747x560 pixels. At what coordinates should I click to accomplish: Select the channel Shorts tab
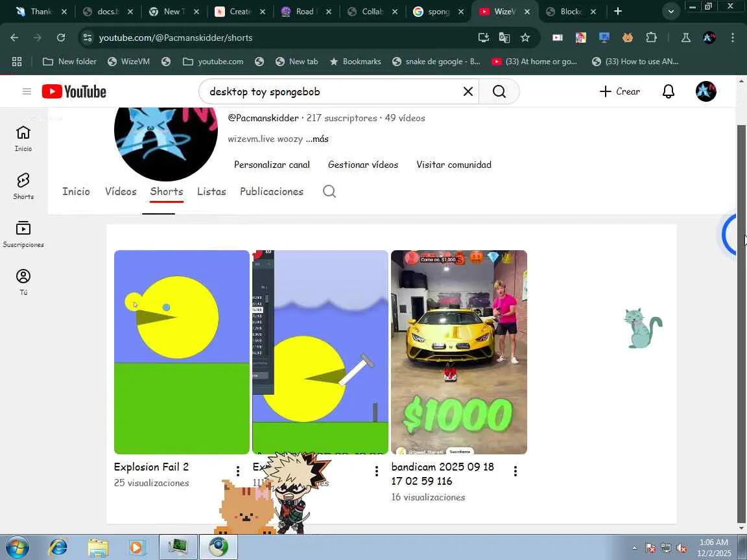pos(166,191)
